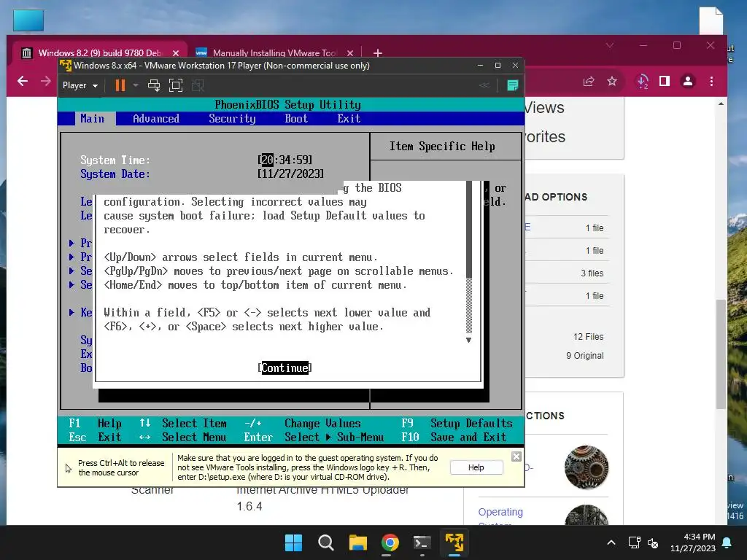Click the BIOS help dialog scroll down arrow
Image resolution: width=747 pixels, height=560 pixels.
(469, 340)
